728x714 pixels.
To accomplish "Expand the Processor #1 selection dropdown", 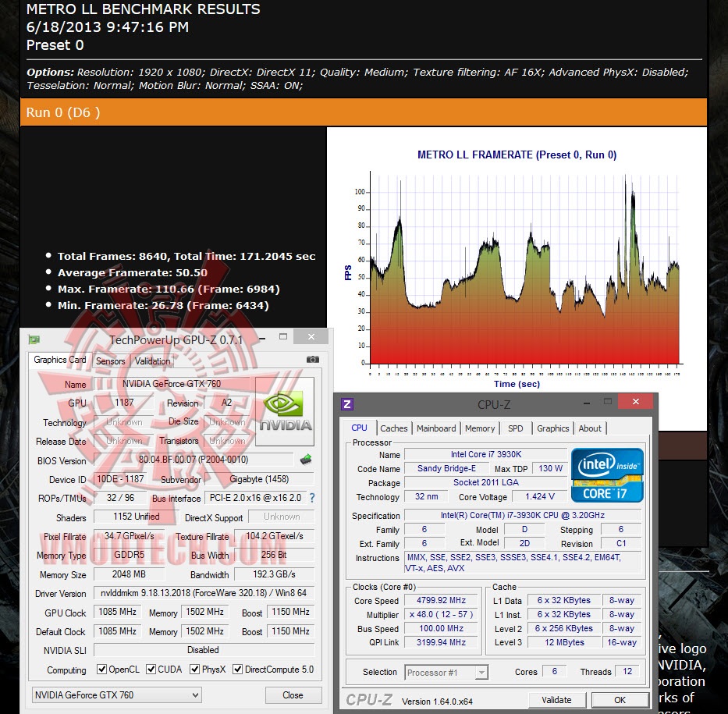I will pyautogui.click(x=446, y=672).
